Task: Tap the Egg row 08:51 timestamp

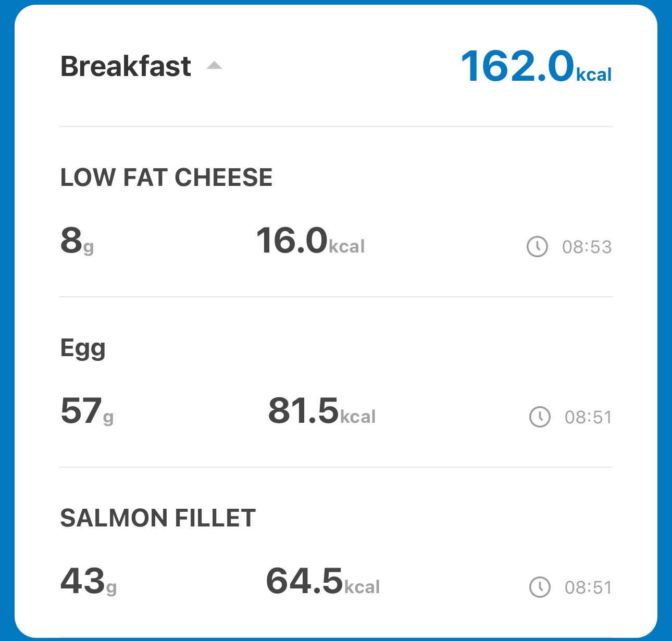Action: 588,417
